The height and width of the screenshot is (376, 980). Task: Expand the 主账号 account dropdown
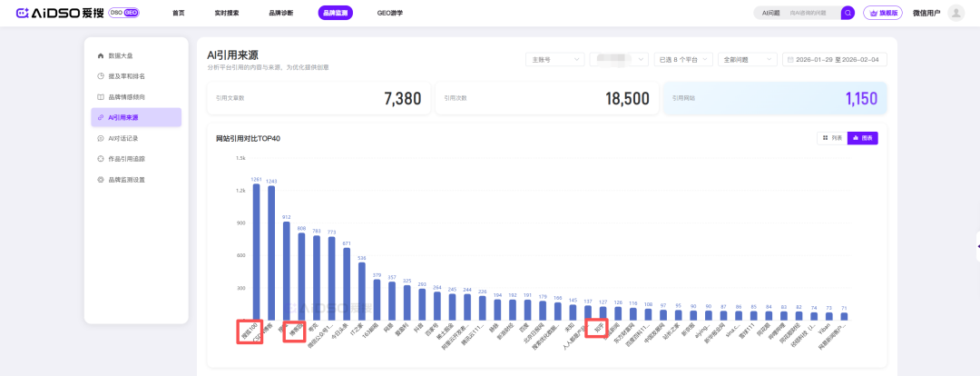(x=554, y=59)
